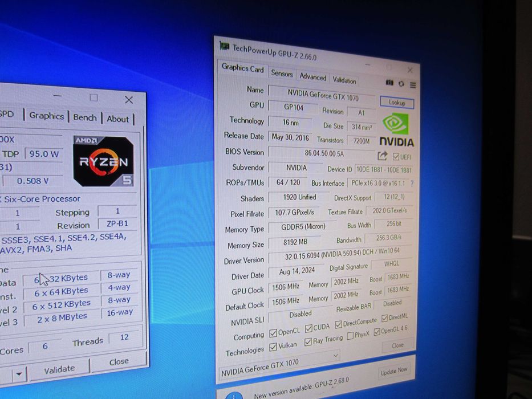Click the Validate button in CPU-Z
The image size is (532, 399).
coord(59,369)
